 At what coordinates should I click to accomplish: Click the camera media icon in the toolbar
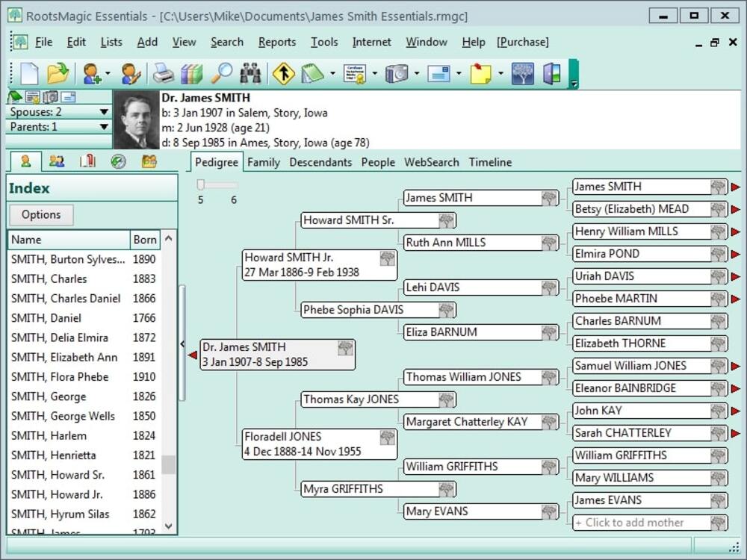tap(397, 73)
